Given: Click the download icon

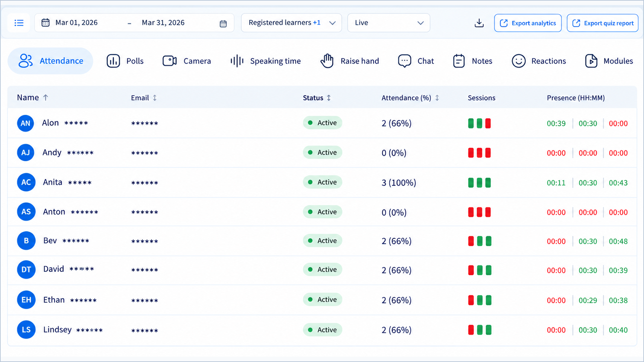Looking at the screenshot, I should pos(479,23).
